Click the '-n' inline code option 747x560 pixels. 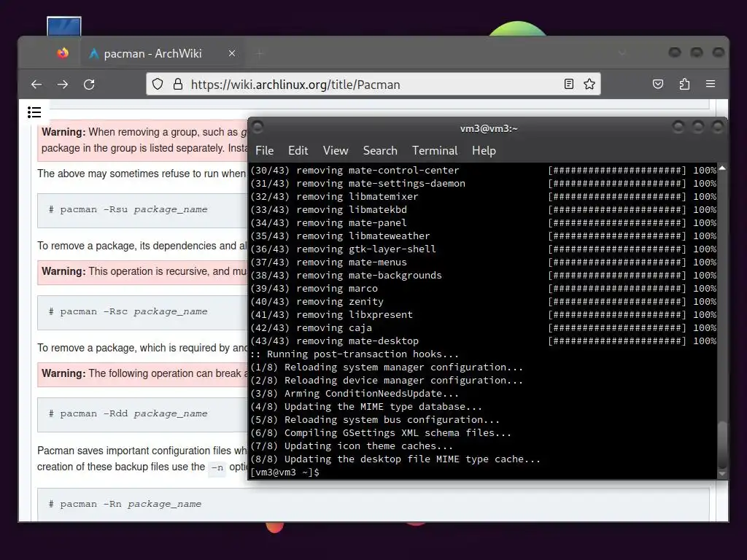tap(217, 467)
